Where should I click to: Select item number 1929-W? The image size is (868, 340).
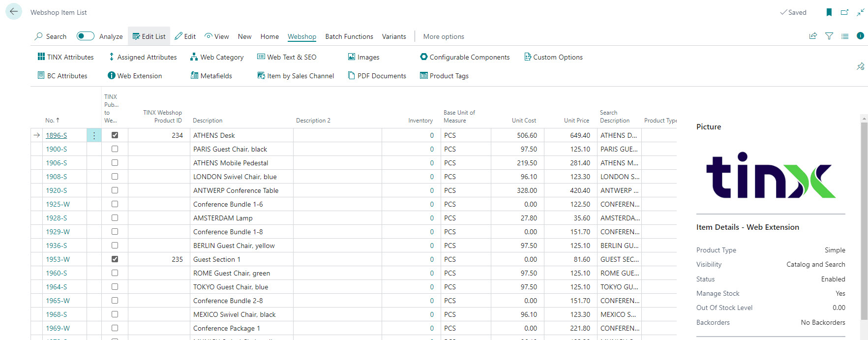(x=58, y=232)
